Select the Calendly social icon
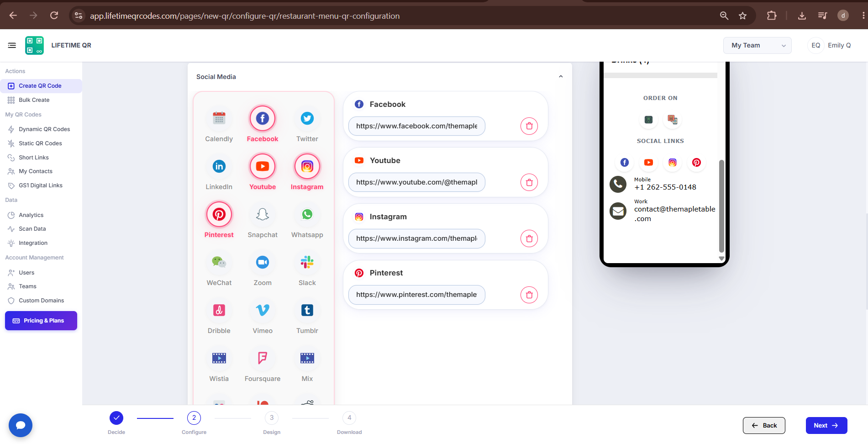Image resolution: width=868 pixels, height=444 pixels. click(x=219, y=119)
